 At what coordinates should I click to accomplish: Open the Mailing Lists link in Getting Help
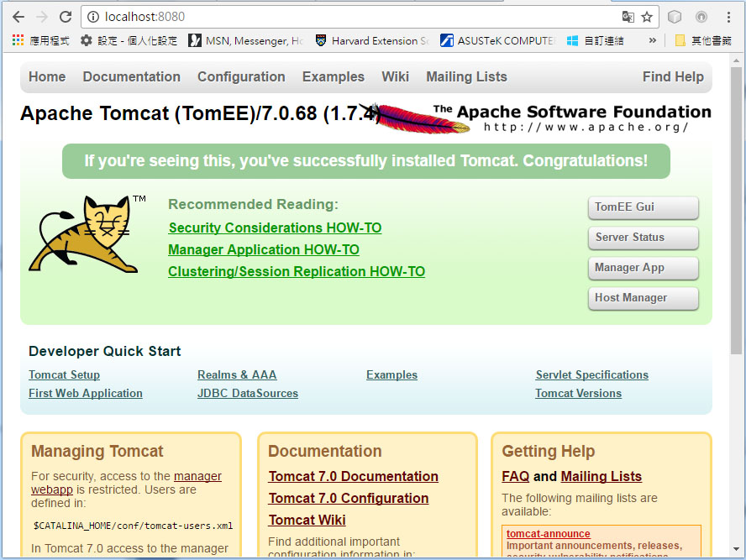pyautogui.click(x=602, y=476)
